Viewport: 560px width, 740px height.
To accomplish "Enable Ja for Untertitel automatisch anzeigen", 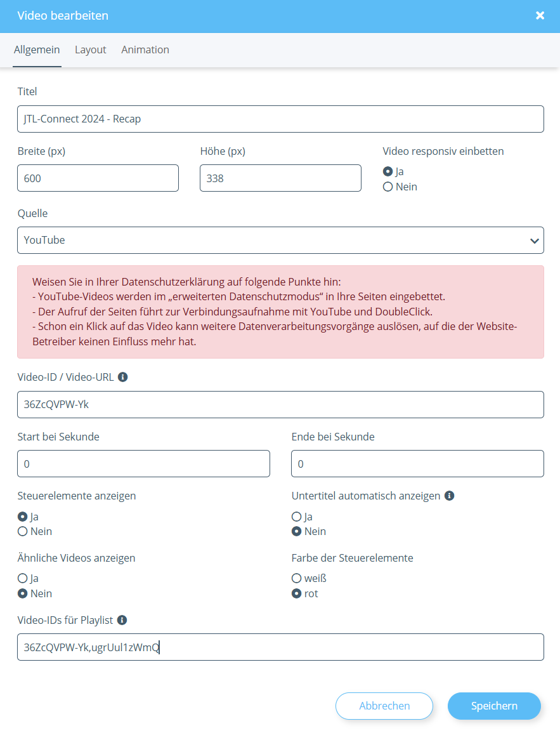I will tap(296, 517).
